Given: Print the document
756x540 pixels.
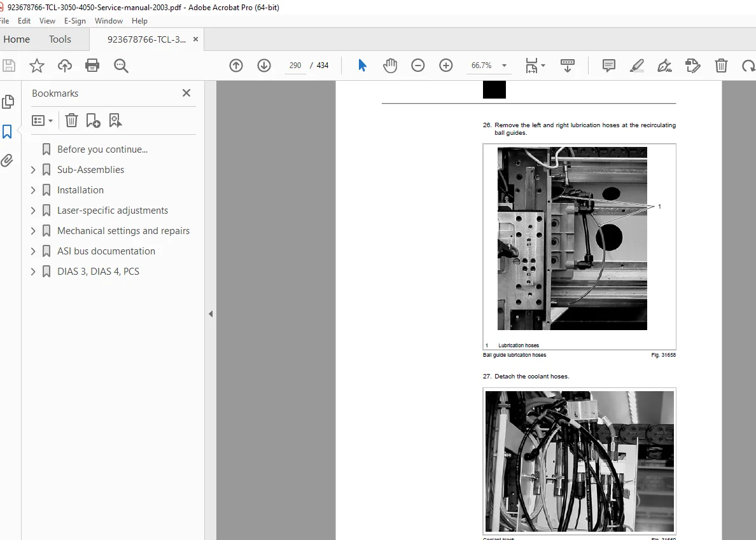Looking at the screenshot, I should pos(92,66).
